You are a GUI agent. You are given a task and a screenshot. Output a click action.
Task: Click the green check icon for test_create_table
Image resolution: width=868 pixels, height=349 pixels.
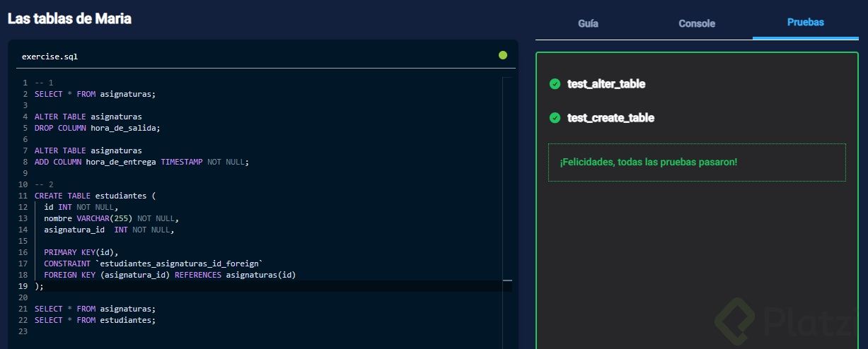tap(555, 118)
